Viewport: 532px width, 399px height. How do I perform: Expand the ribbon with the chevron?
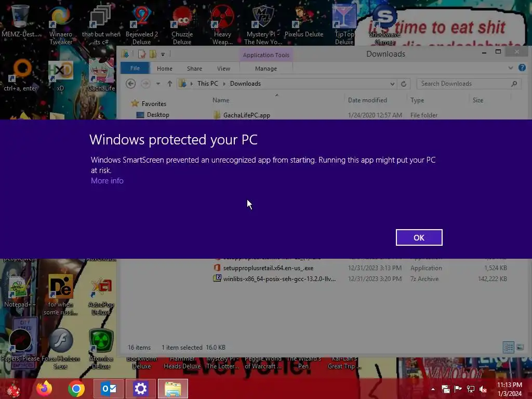pyautogui.click(x=511, y=68)
